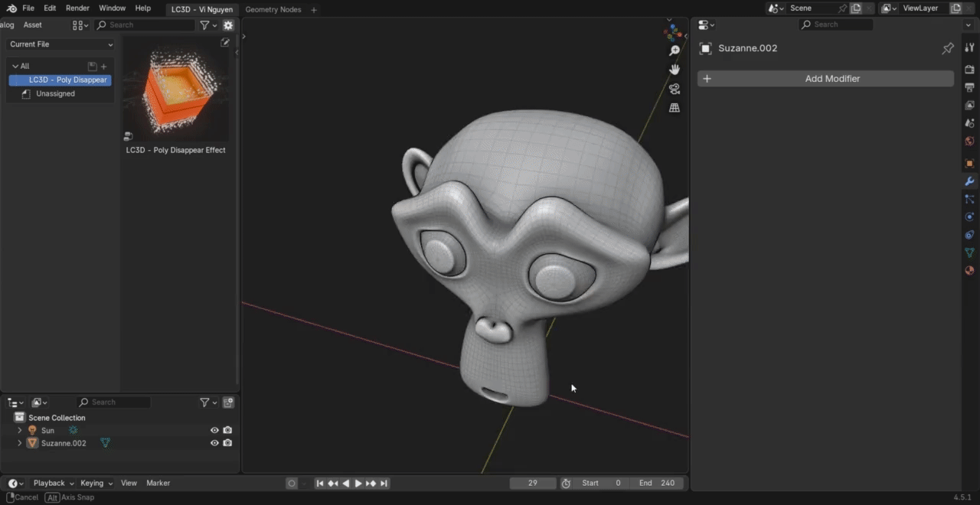Click the Add Modifier button
Image resolution: width=980 pixels, height=505 pixels.
click(825, 79)
